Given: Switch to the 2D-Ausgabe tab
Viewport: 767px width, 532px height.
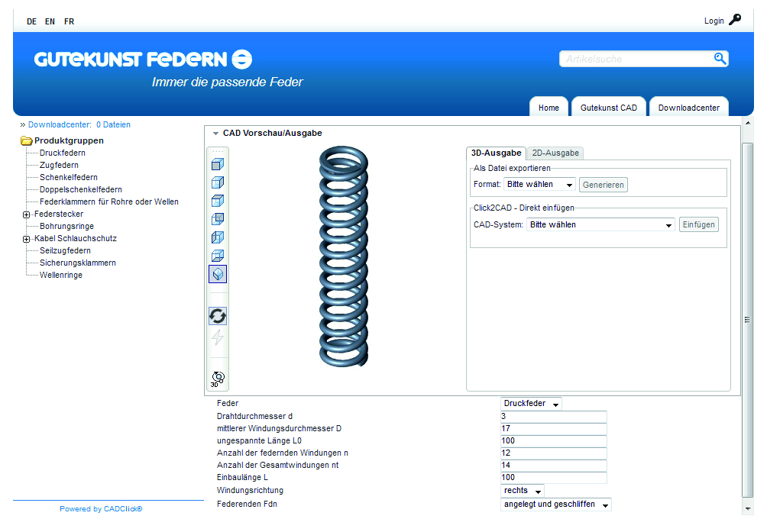Looking at the screenshot, I should point(555,153).
